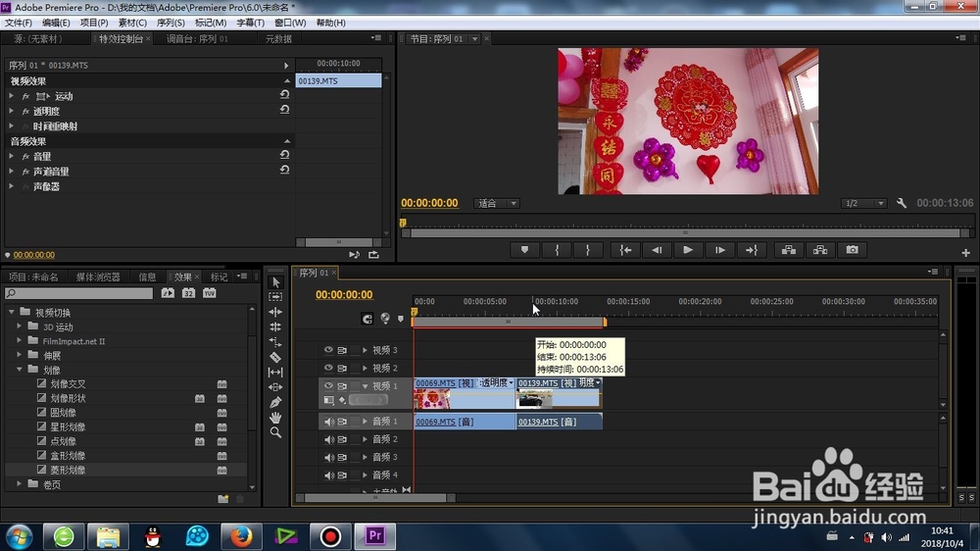Select the Slip tool
Image resolution: width=980 pixels, height=551 pixels.
click(x=275, y=373)
